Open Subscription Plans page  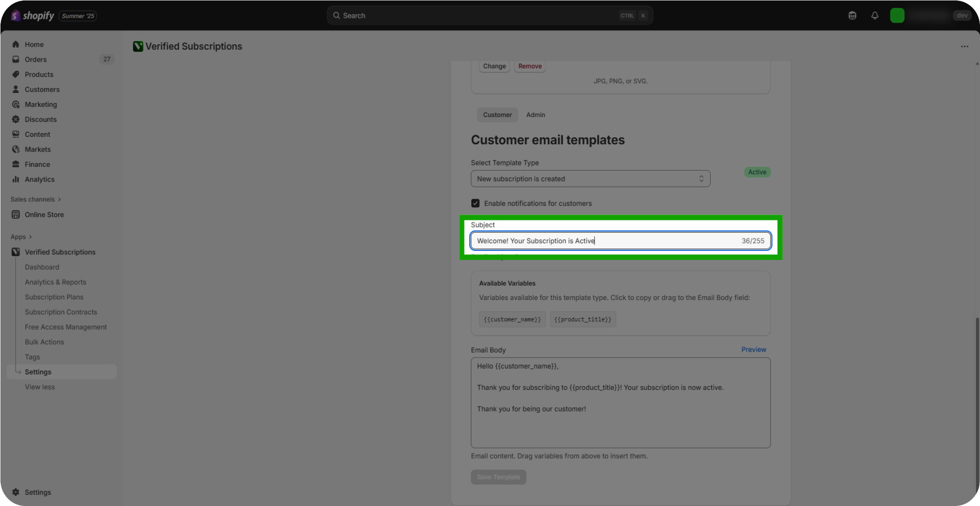pos(54,297)
